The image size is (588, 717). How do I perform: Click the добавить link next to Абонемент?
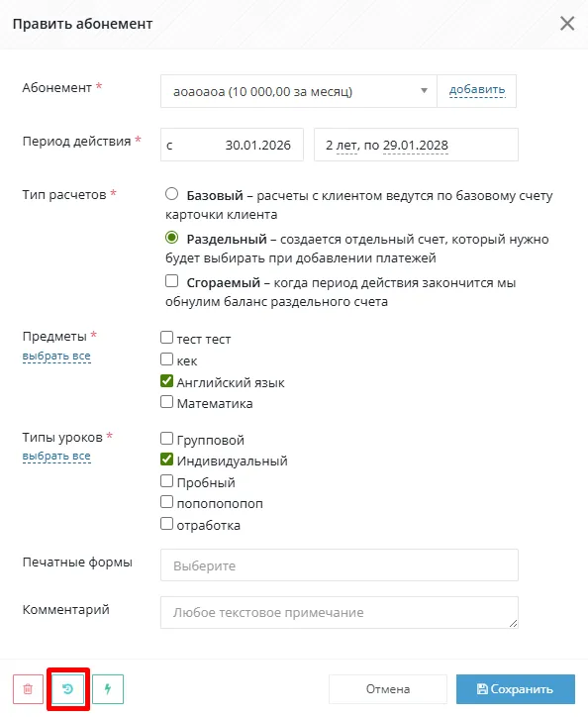[x=477, y=89]
